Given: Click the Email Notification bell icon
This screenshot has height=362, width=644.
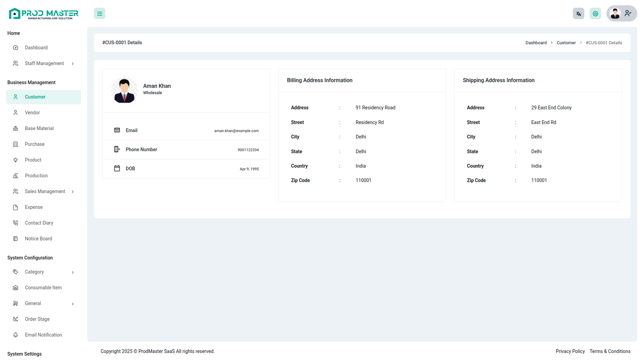Looking at the screenshot, I should click(x=15, y=335).
